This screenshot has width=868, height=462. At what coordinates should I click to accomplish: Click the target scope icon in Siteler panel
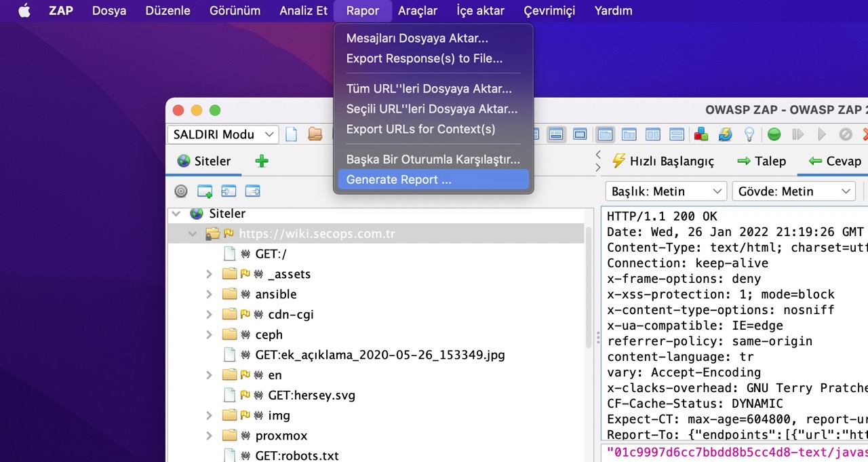click(181, 191)
